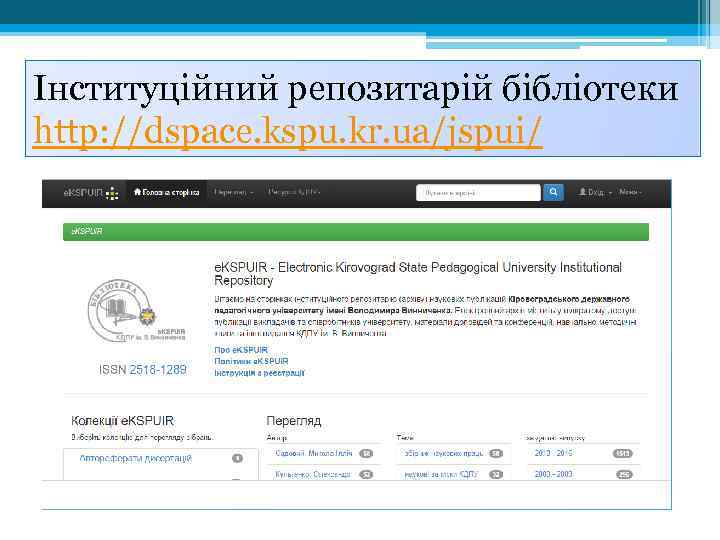Browse subject збірник наукових праць
This screenshot has width=720, height=540.
coord(444,453)
